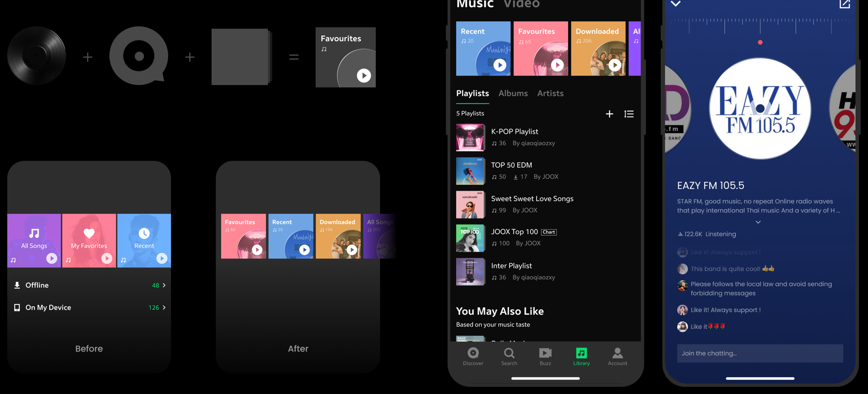Image resolution: width=868 pixels, height=394 pixels.
Task: Click the Join the chatting input field
Action: pyautogui.click(x=760, y=353)
